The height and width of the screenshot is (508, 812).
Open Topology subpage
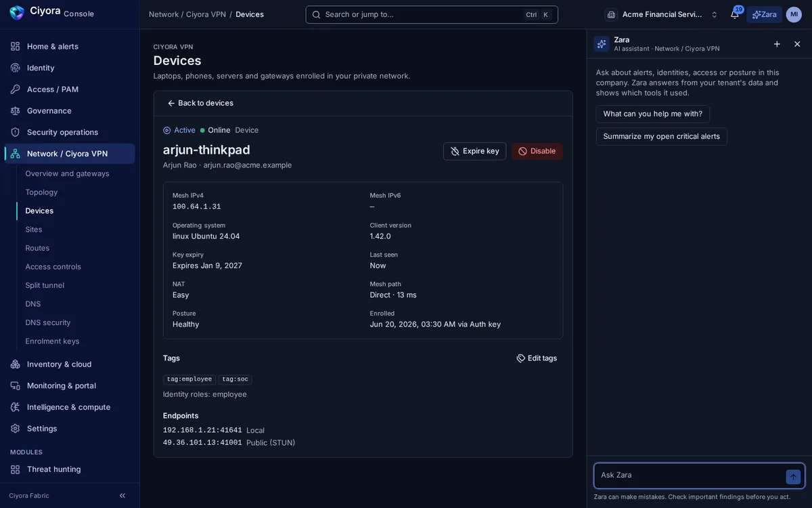[x=75, y=192]
